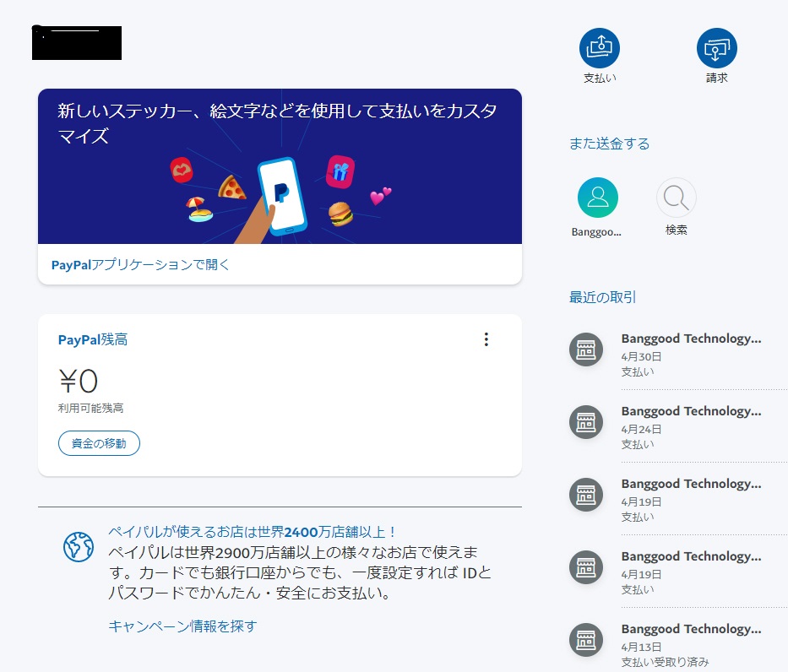This screenshot has width=788, height=672.
Task: Click the sticker and emoji promo banner
Action: pos(280,166)
